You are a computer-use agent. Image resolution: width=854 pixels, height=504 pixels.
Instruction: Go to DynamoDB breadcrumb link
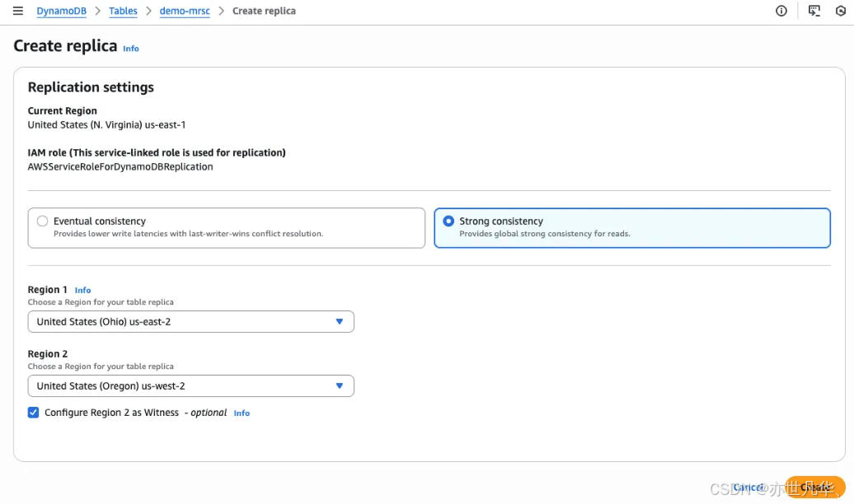62,11
